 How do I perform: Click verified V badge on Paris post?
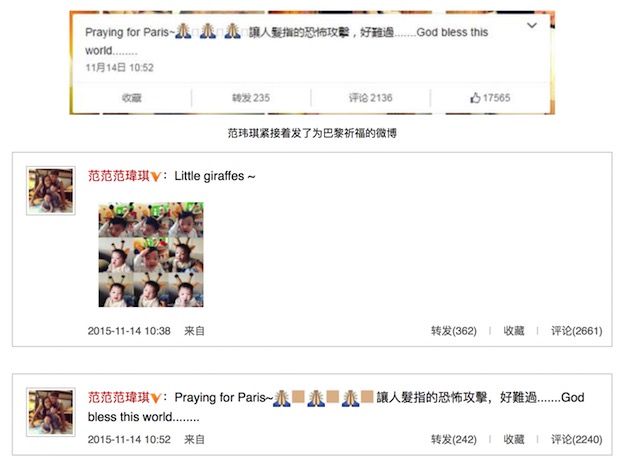point(155,398)
